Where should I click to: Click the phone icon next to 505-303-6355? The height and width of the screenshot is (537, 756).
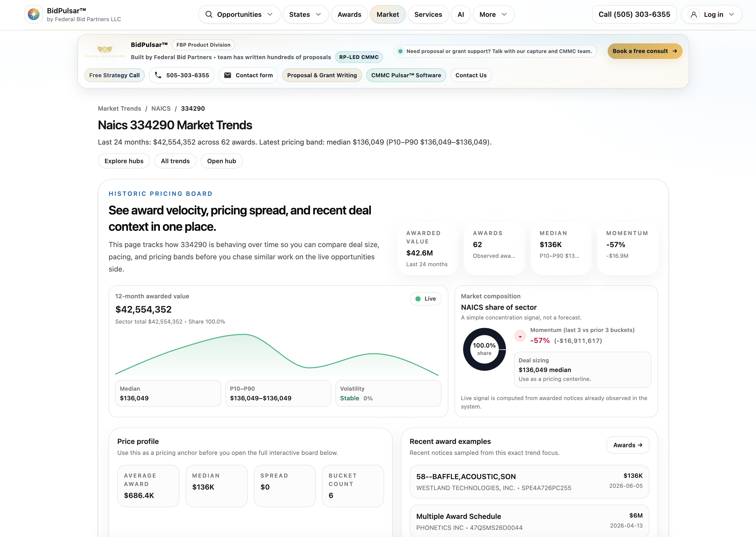[158, 75]
